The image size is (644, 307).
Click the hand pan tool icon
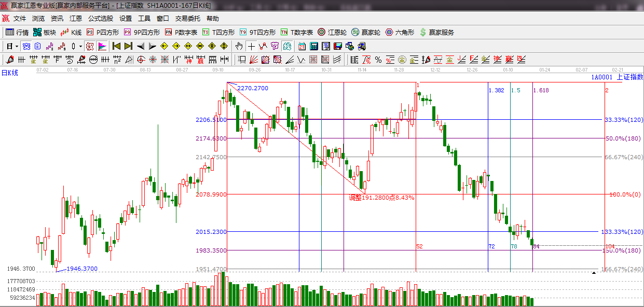click(239, 46)
